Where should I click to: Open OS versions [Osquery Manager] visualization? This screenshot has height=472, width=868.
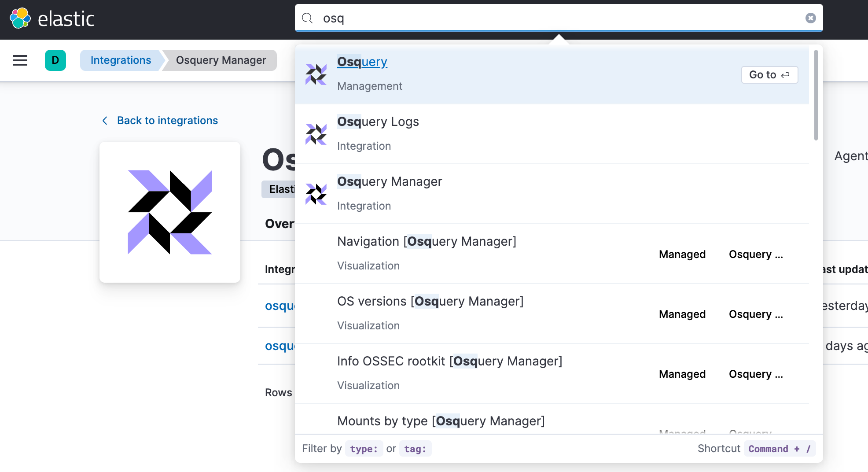[552, 314]
